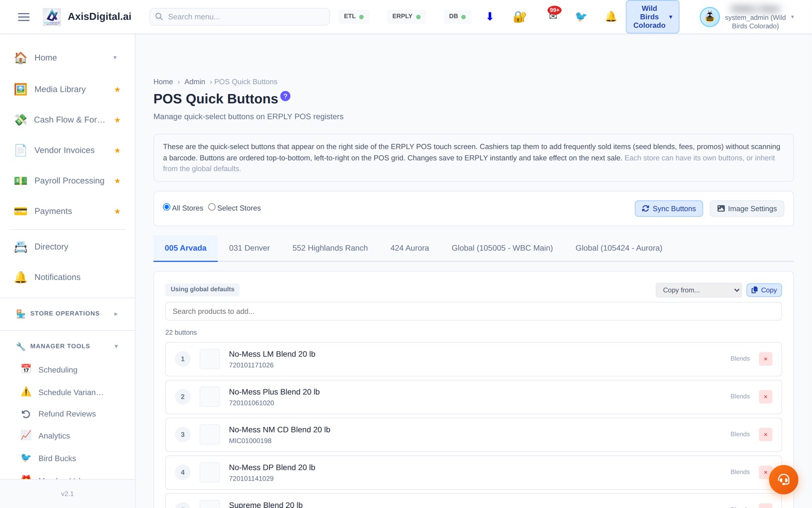Select the Select Stores radio option
812x508 pixels.
click(x=212, y=207)
